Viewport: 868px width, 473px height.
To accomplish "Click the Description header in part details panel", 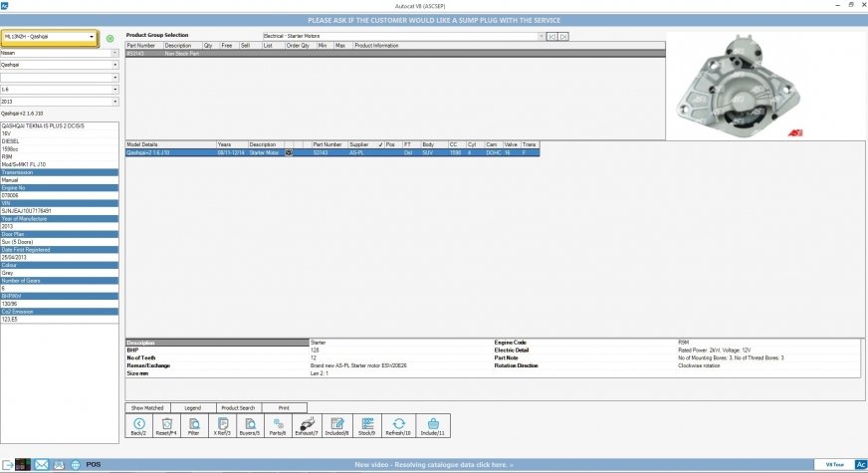I will [x=217, y=343].
